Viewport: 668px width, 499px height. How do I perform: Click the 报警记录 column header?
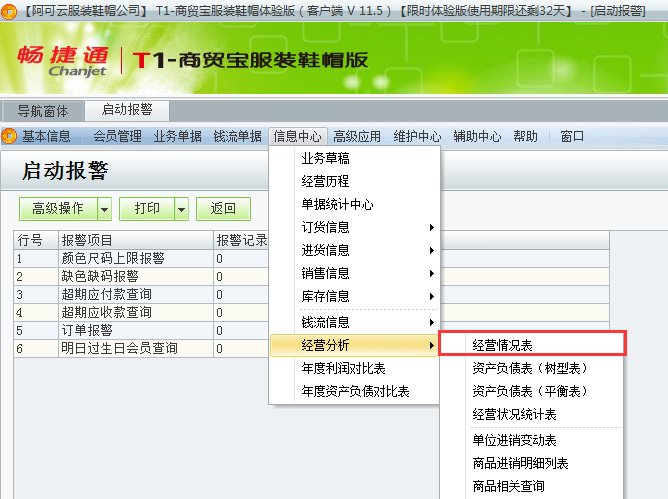click(241, 240)
